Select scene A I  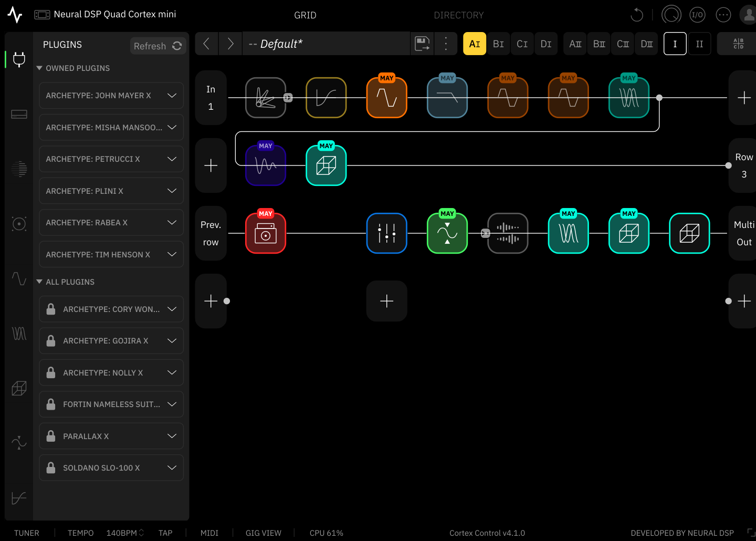tap(475, 44)
